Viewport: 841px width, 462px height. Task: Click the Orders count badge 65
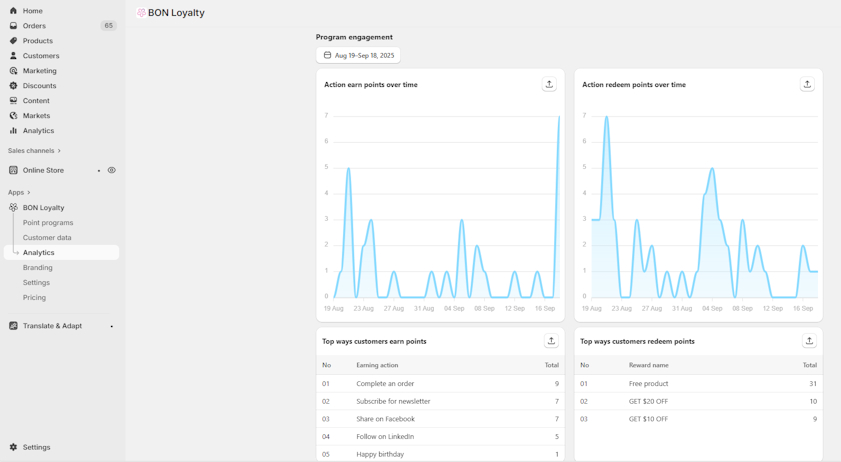(108, 26)
